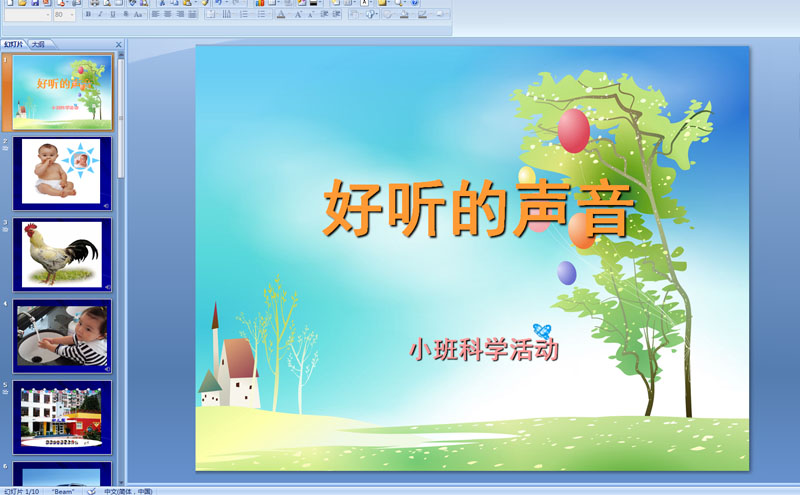Apply bulleted list formatting
The height and width of the screenshot is (495, 800).
261,14
